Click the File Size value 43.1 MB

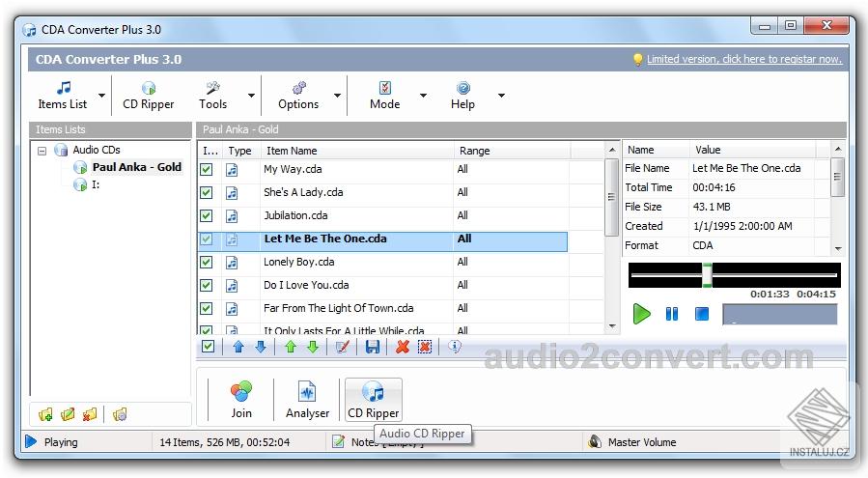tap(712, 207)
